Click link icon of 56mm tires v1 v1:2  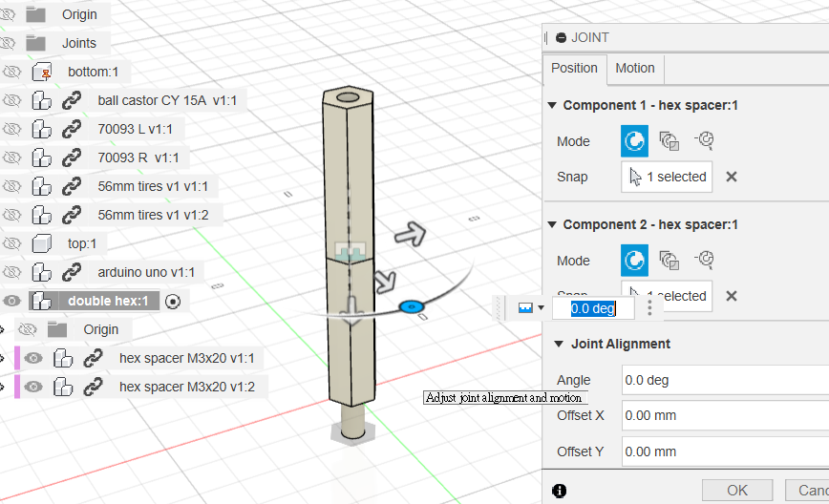click(72, 215)
